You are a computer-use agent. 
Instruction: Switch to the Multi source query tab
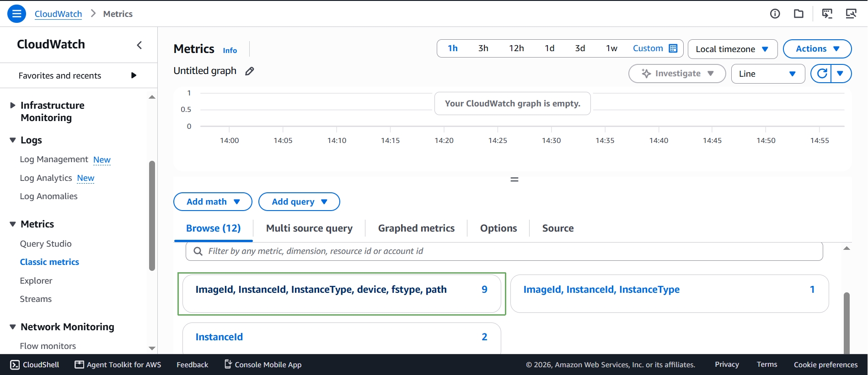(x=309, y=228)
